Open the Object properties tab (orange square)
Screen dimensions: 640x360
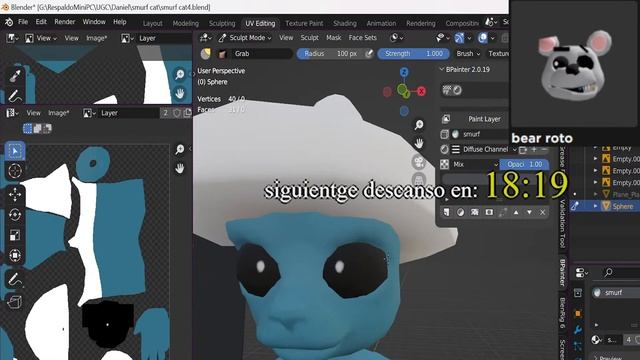578,313
